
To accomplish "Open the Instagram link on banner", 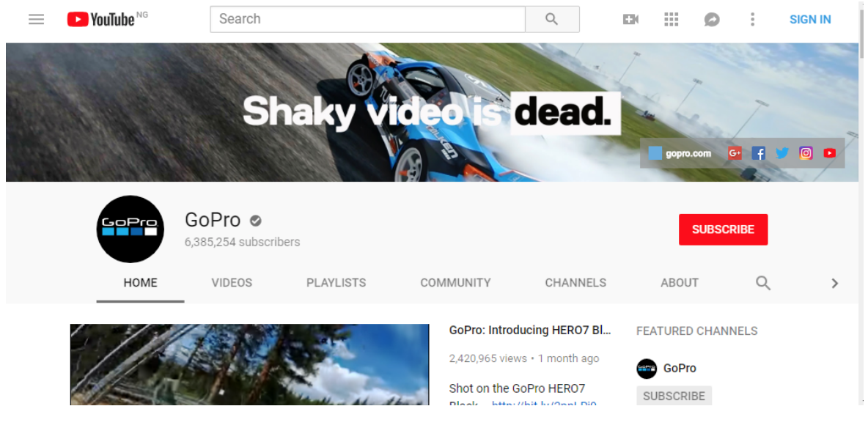I will [x=806, y=153].
